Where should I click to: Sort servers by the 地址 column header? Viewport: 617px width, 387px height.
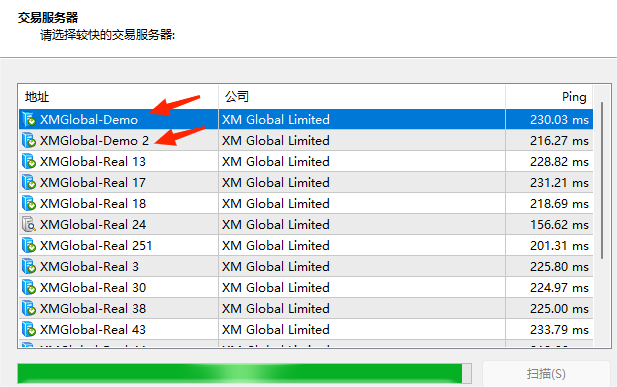pos(118,97)
